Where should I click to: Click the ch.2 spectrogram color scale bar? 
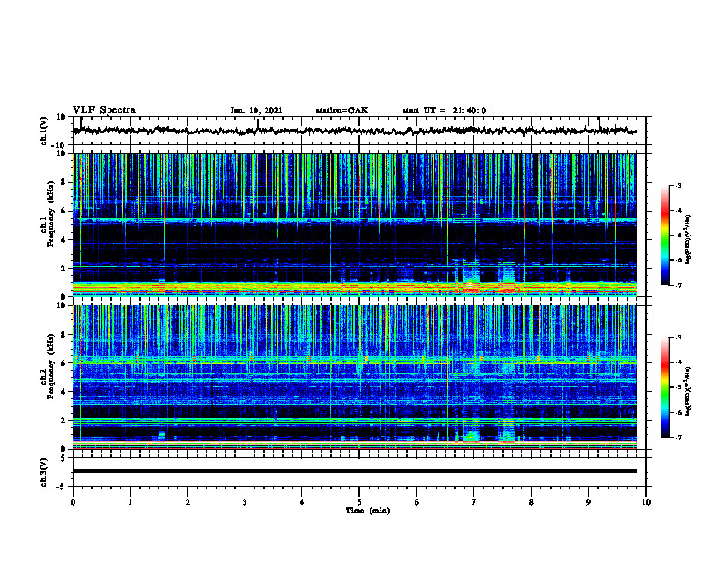coord(665,387)
